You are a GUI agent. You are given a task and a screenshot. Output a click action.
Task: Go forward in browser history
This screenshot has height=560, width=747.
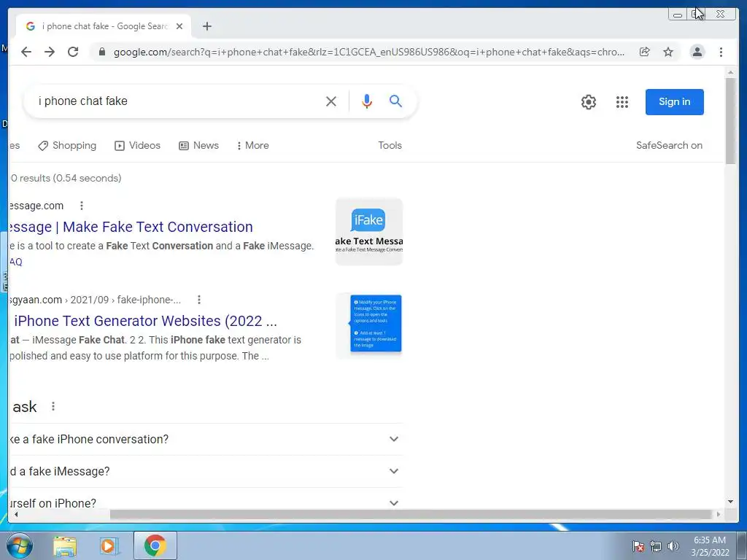[50, 52]
